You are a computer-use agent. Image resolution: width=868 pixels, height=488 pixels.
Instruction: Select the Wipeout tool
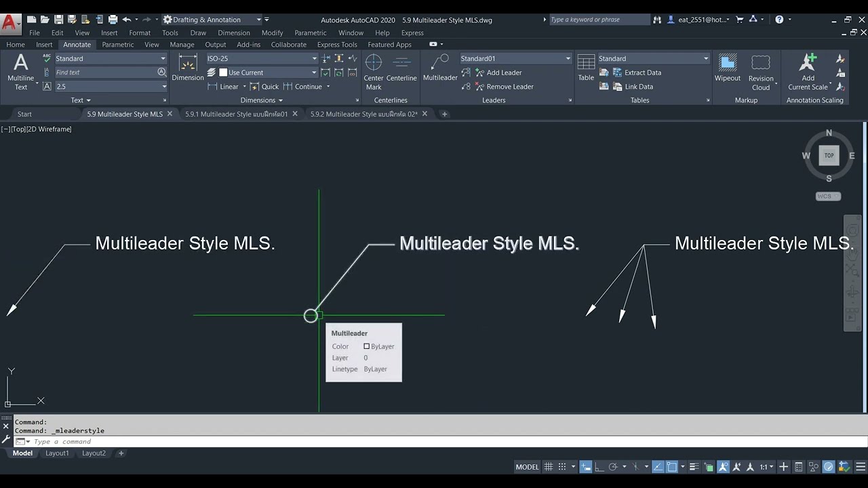pyautogui.click(x=728, y=68)
